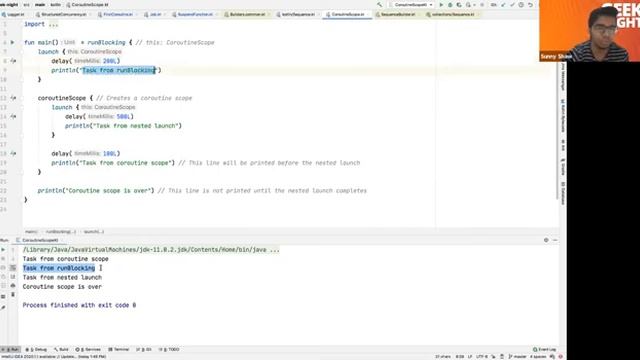Open the Run tool window tab at bottom

[x=11, y=349]
